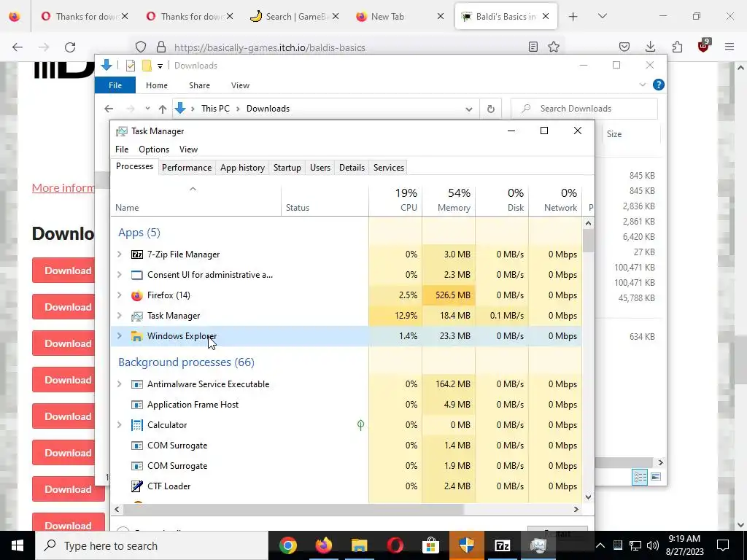Click the Consent UI process icon
Viewport: 747px width, 560px height.
[x=136, y=275]
